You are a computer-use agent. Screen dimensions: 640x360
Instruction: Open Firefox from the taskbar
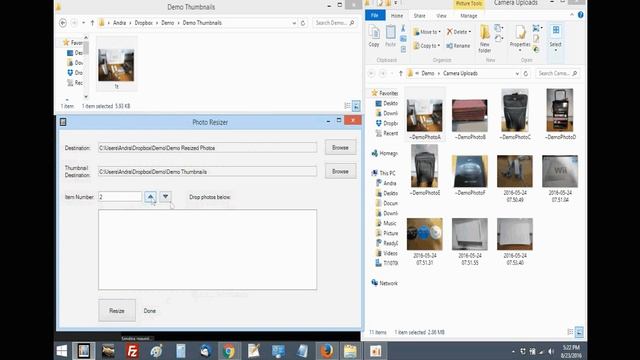click(x=326, y=351)
